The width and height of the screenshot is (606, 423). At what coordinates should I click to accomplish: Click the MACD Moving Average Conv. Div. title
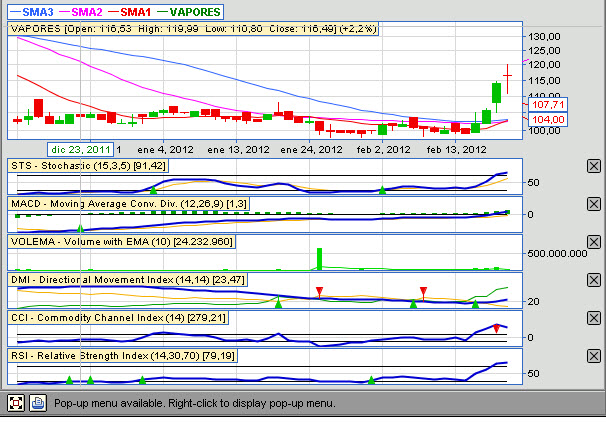coord(120,203)
